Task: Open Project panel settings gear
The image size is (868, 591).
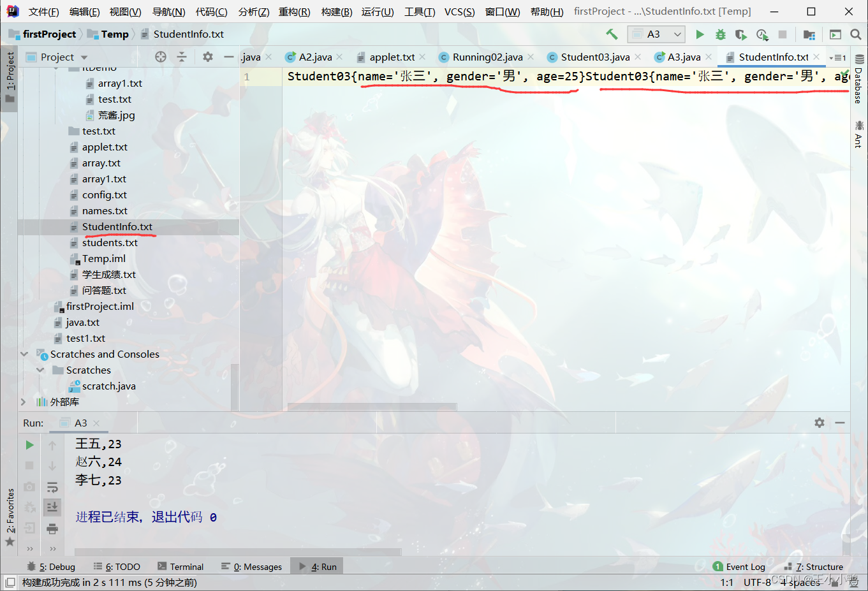Action: point(208,57)
